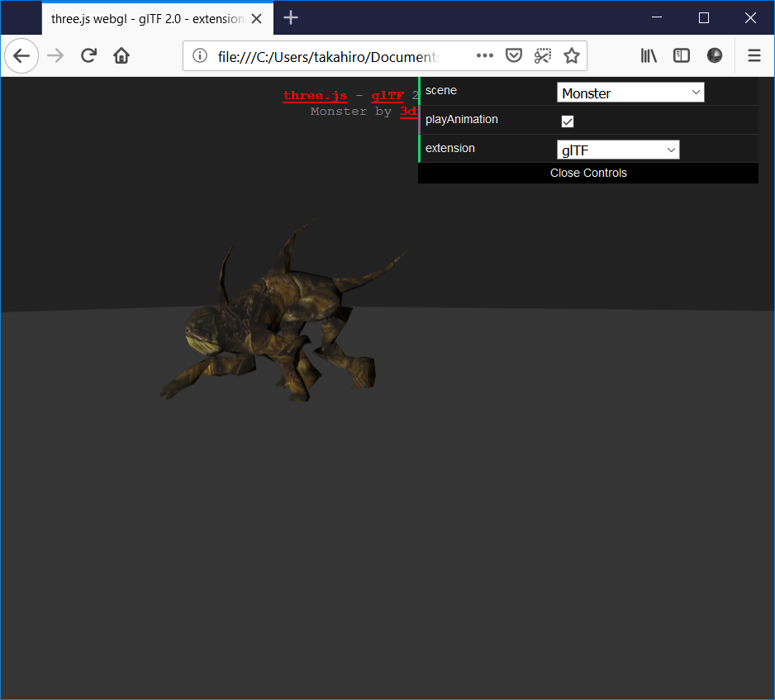775x700 pixels.
Task: Toggle the sidebar view icon
Action: [682, 56]
